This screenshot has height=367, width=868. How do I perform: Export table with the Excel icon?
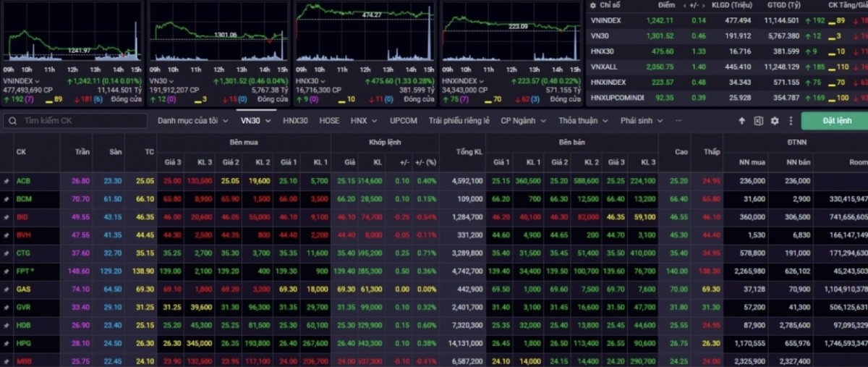tap(758, 121)
